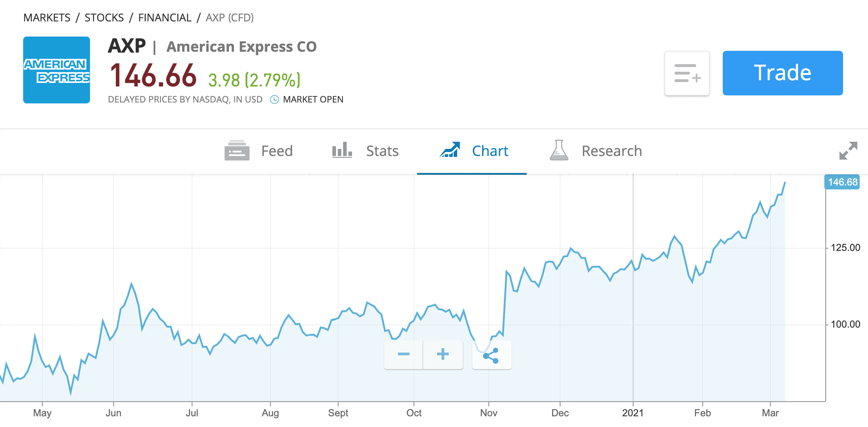Click the AXP ticker heading
The height and width of the screenshot is (427, 868).
pos(127,46)
